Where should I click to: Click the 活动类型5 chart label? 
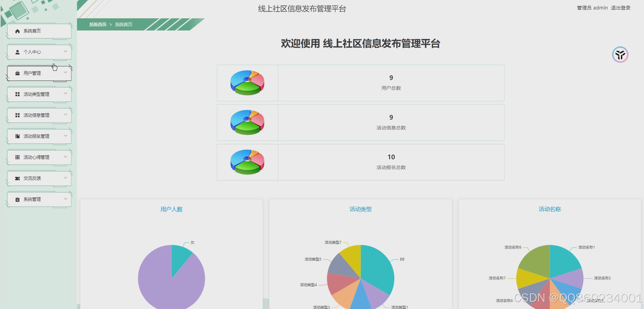click(313, 259)
